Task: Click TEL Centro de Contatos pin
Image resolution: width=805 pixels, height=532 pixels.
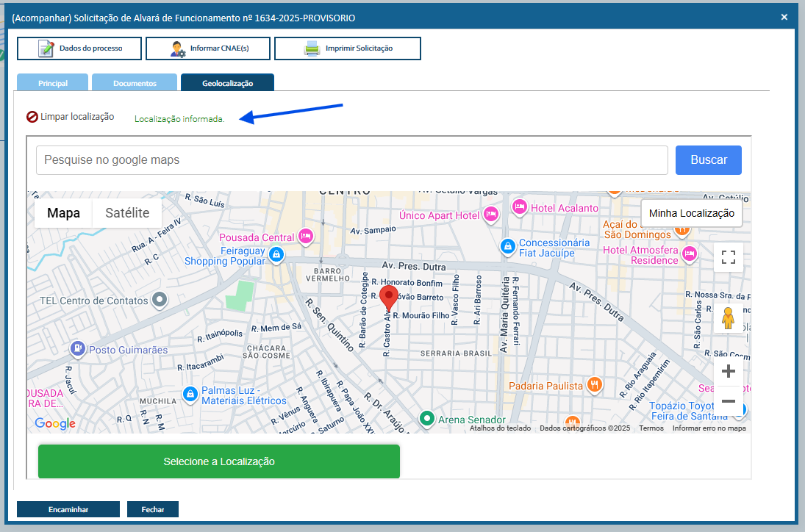Action: pos(160,300)
